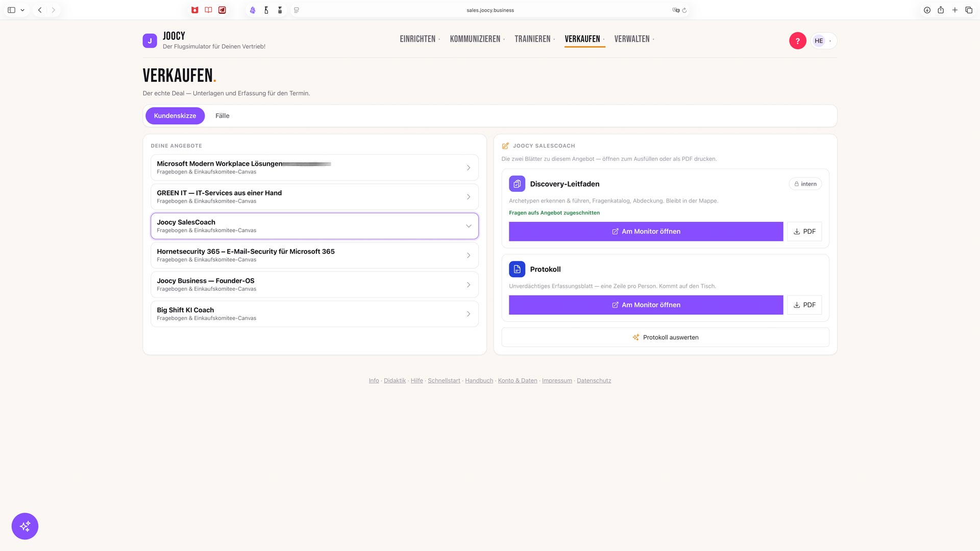The image size is (980, 551).
Task: Open the KOMMUNIZIEREN menu
Action: point(477,39)
